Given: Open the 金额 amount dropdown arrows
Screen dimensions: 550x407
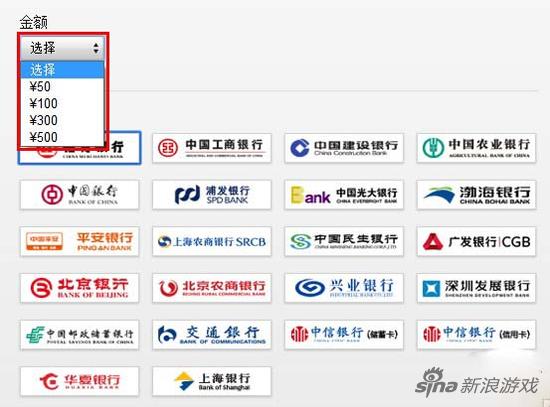Looking at the screenshot, I should click(x=96, y=48).
